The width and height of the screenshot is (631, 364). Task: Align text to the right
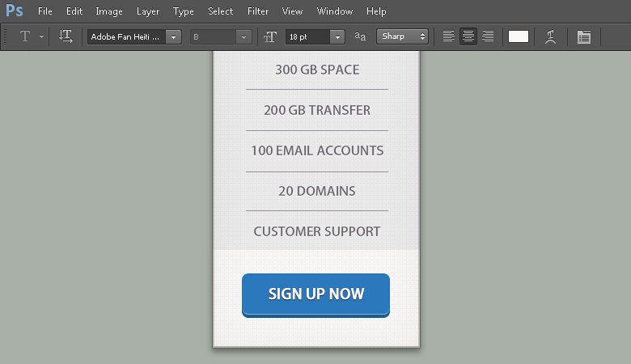tap(488, 36)
